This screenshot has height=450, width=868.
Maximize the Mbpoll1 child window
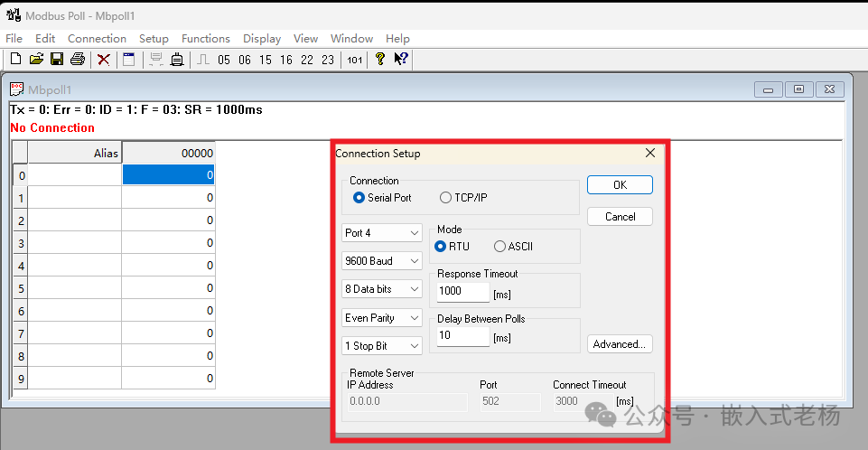(x=798, y=89)
